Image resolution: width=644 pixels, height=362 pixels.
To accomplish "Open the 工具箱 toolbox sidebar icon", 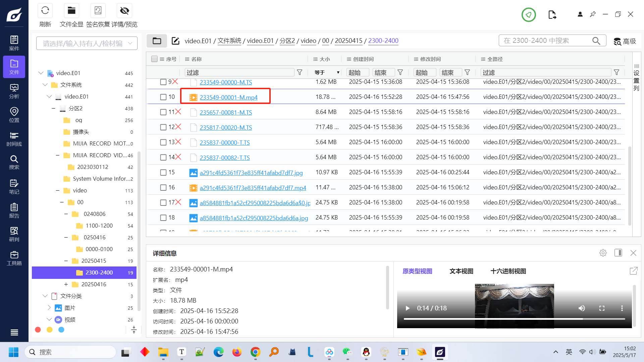I will click(14, 258).
